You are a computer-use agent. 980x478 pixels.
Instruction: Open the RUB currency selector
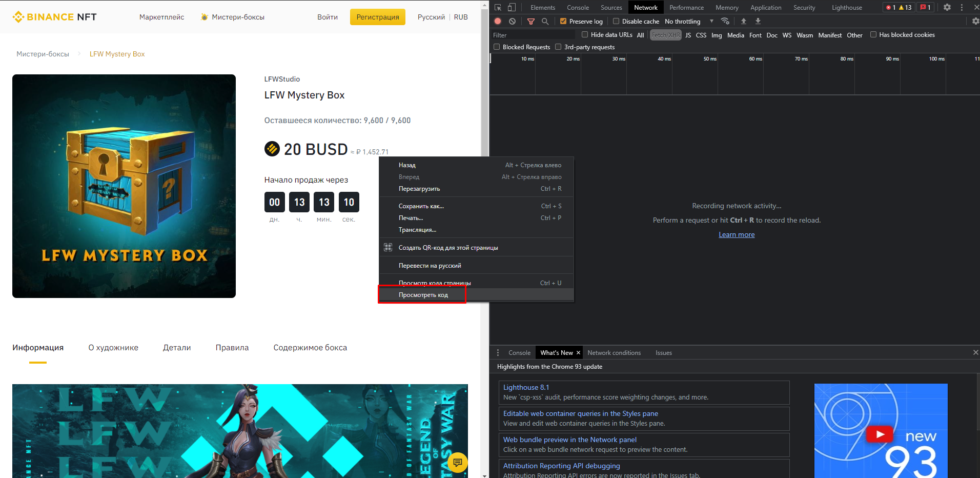(x=461, y=17)
